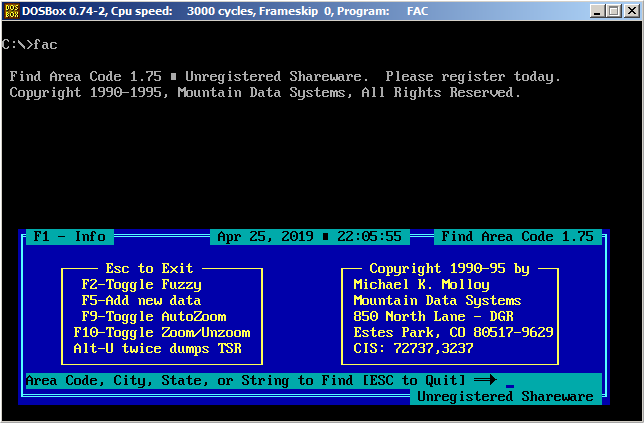Image resolution: width=644 pixels, height=423 pixels.
Task: Click the date and time display
Action: pyautogui.click(x=309, y=237)
